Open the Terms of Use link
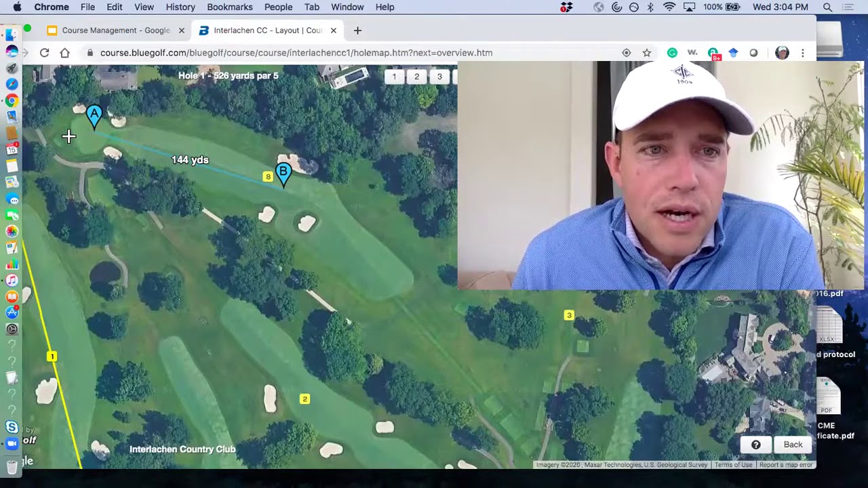Viewport: 868px width, 488px height. click(x=733, y=465)
